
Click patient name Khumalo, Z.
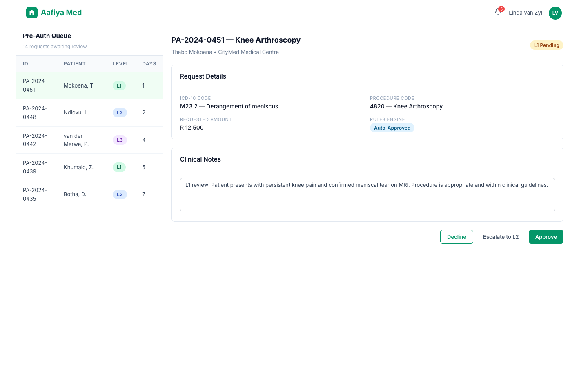pos(79,167)
